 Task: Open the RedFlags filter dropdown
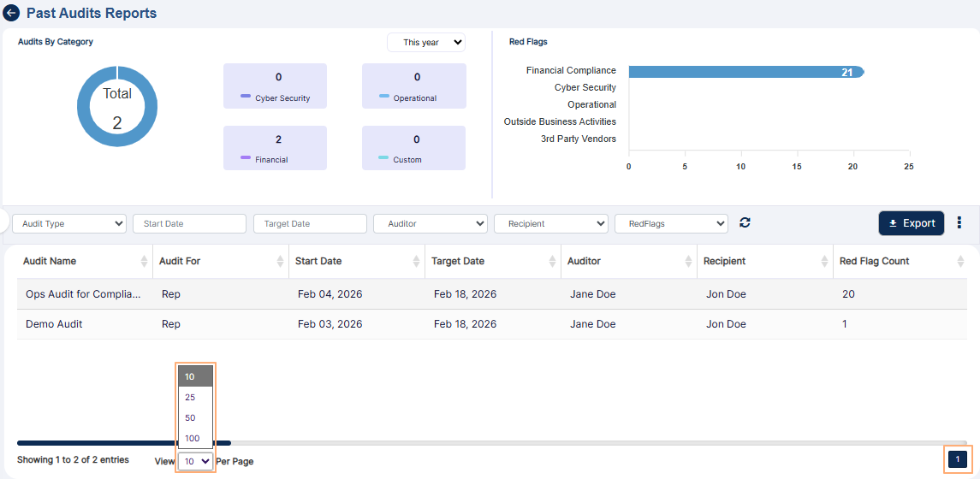click(672, 223)
